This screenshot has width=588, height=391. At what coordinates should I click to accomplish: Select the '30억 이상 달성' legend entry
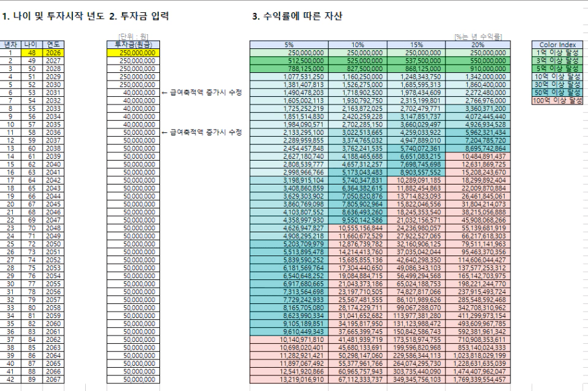tap(557, 85)
